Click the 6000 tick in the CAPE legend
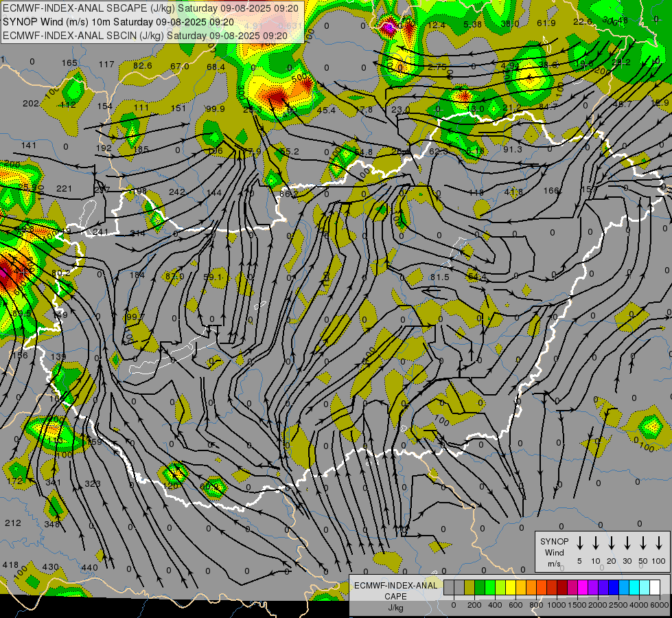The image size is (672, 618). pyautogui.click(x=660, y=605)
